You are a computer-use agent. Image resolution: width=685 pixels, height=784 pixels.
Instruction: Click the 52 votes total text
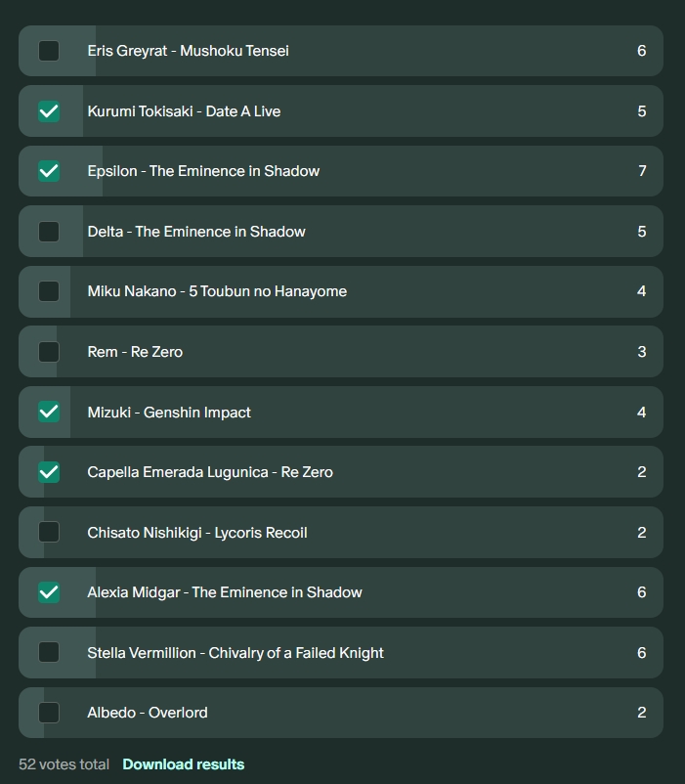[64, 764]
